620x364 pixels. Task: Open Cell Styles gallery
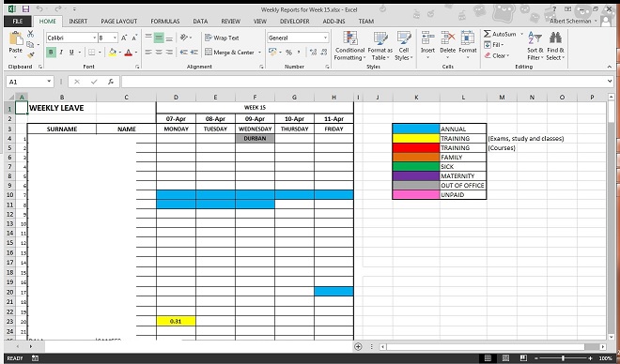404,45
